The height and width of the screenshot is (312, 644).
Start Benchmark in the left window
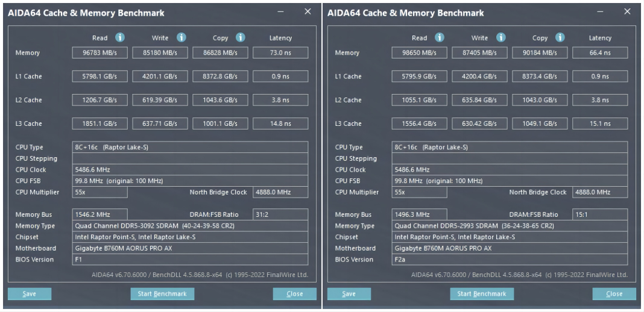[x=162, y=294]
